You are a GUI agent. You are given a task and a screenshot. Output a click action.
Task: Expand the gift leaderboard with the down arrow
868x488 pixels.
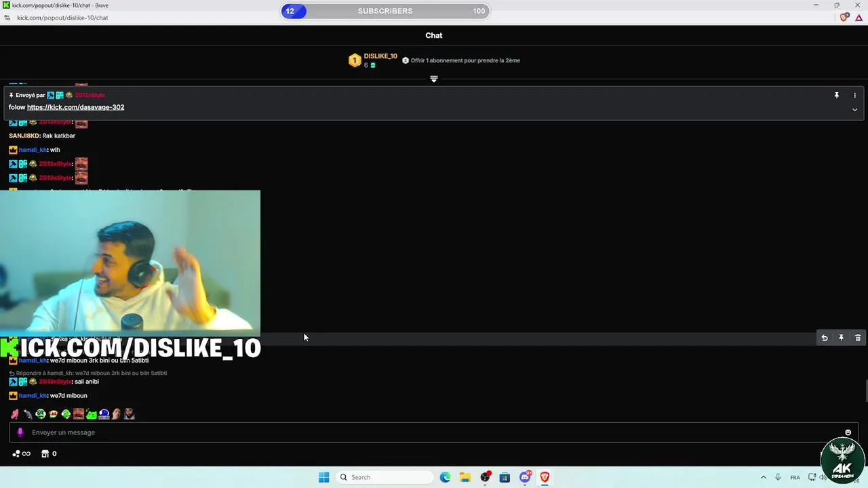point(434,79)
